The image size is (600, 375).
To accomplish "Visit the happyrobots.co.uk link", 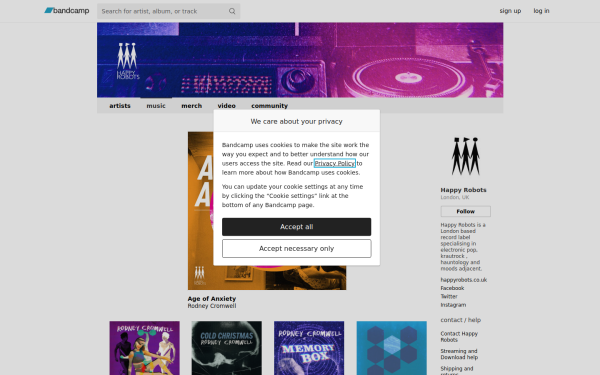I will pyautogui.click(x=463, y=280).
